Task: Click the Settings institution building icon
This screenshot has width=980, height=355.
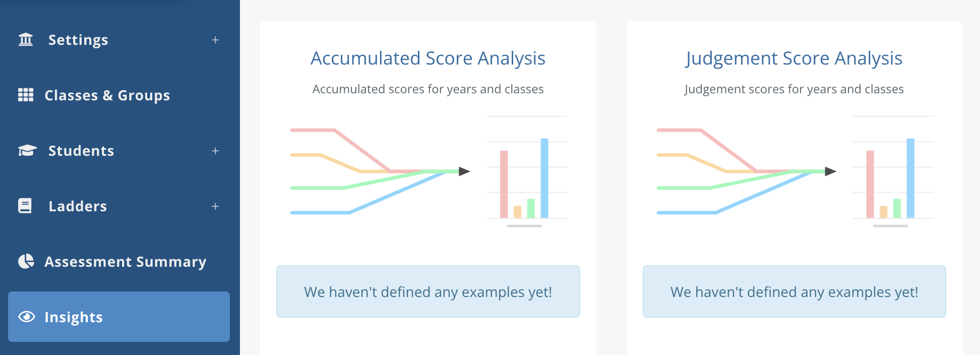Action: tap(26, 39)
